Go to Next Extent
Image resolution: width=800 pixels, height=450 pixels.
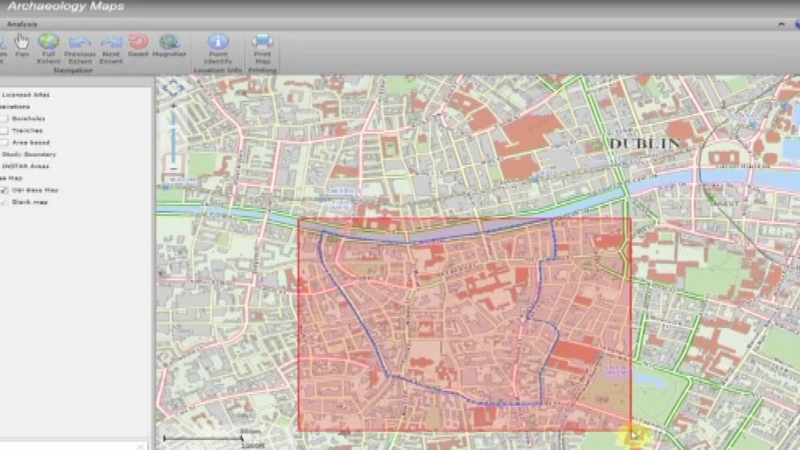coord(111,41)
